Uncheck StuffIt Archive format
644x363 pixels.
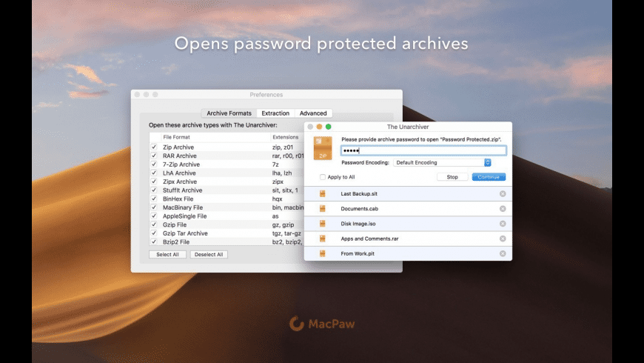coord(154,190)
